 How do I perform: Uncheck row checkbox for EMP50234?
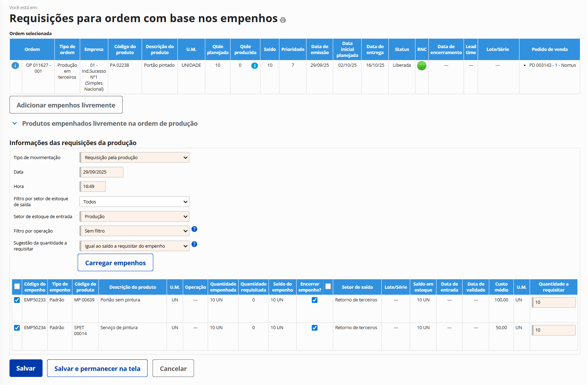click(x=17, y=328)
